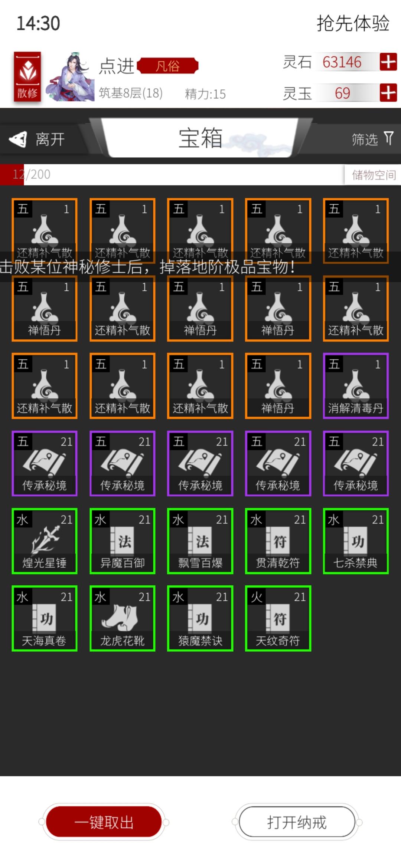
Task: Select the 异魔百御 spell book
Action: coord(123,541)
